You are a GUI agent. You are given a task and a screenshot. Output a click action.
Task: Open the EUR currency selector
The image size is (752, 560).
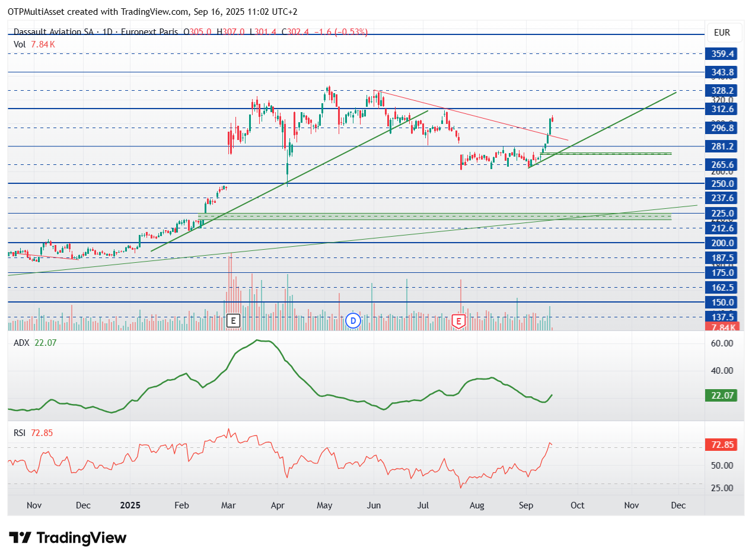click(721, 33)
